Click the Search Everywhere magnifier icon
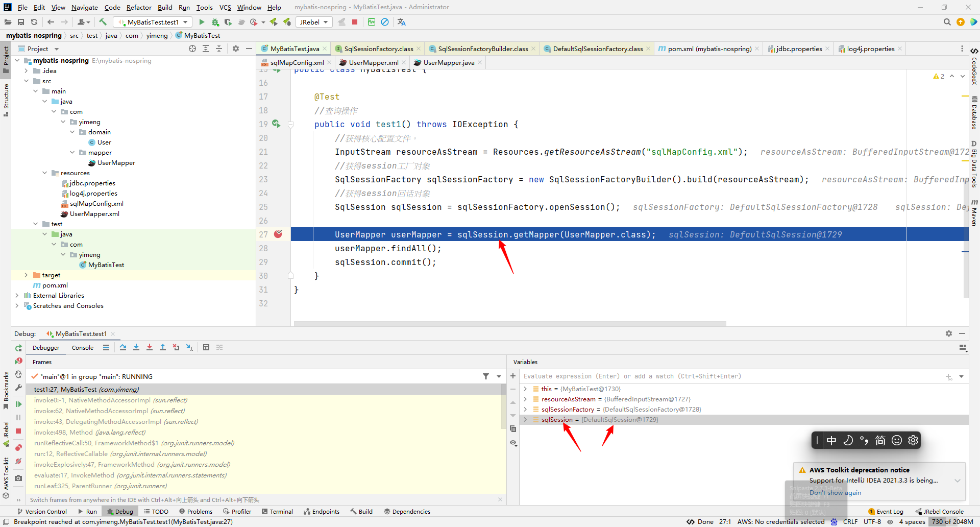Viewport: 980px width, 527px height. [947, 22]
